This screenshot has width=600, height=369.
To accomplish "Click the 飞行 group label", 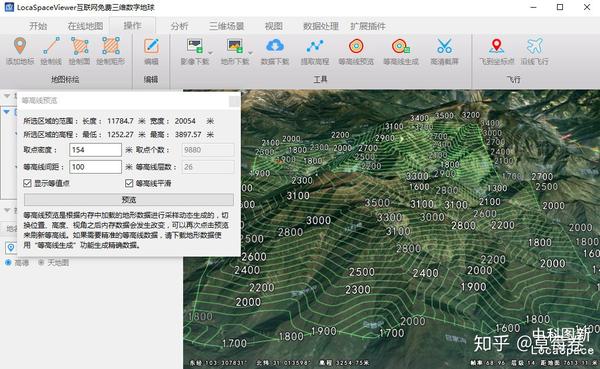I will (514, 80).
